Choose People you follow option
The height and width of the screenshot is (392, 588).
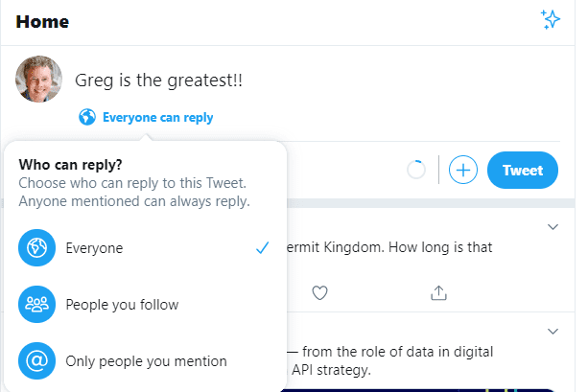pyautogui.click(x=145, y=305)
